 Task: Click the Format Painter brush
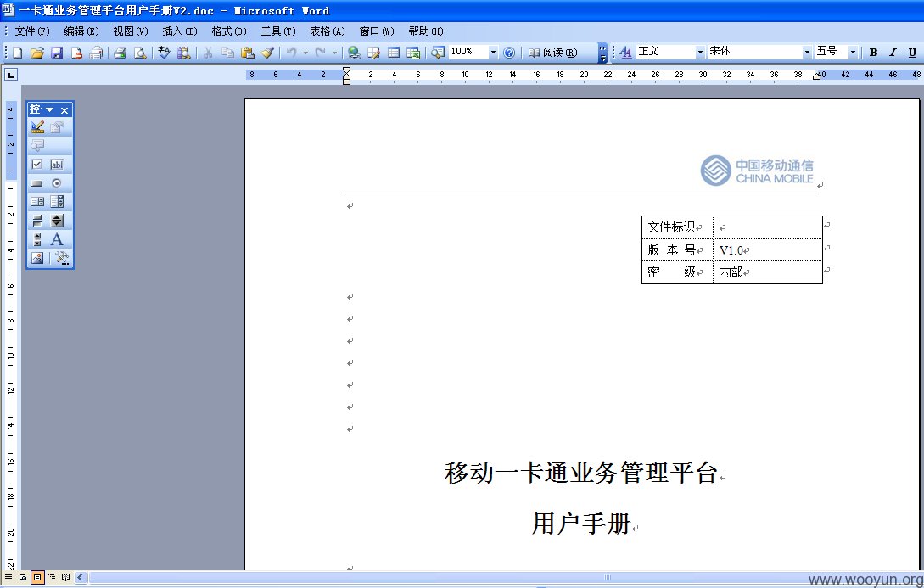[267, 53]
